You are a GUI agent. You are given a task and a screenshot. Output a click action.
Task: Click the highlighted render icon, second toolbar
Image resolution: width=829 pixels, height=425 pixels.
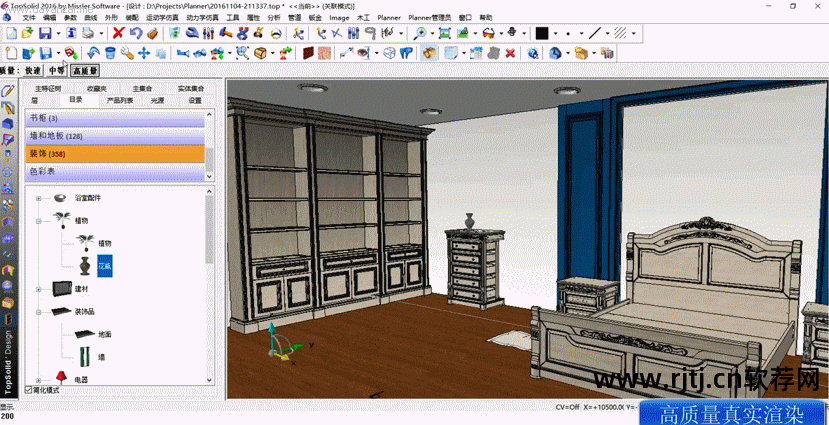coord(429,53)
